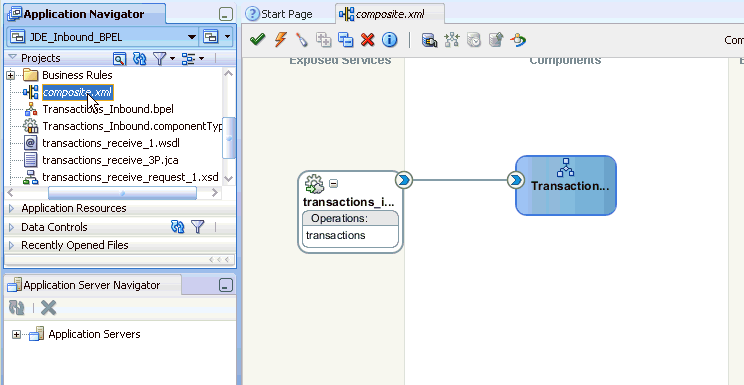The height and width of the screenshot is (385, 744).
Task: Click the BPEL icon inside Transaction... component
Action: click(x=565, y=168)
